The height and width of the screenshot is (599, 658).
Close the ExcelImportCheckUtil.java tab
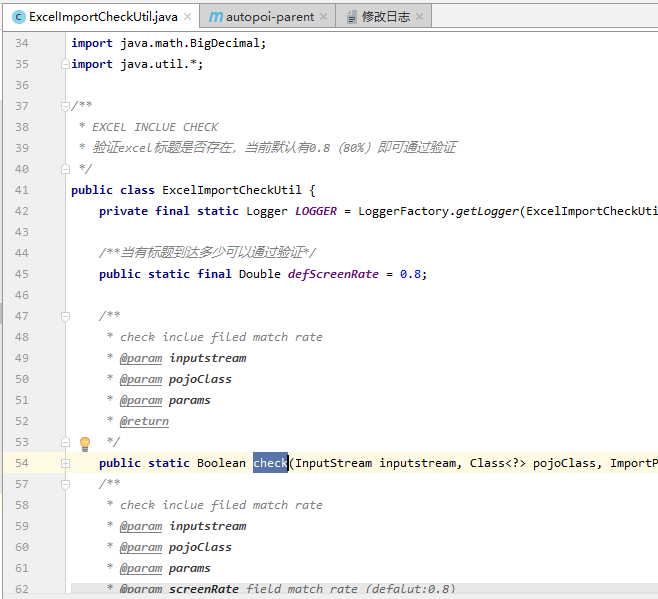(x=189, y=17)
